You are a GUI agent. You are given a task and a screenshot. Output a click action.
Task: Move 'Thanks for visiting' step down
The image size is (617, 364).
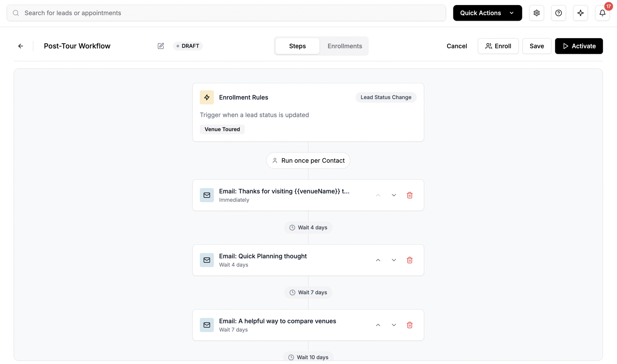(394, 195)
